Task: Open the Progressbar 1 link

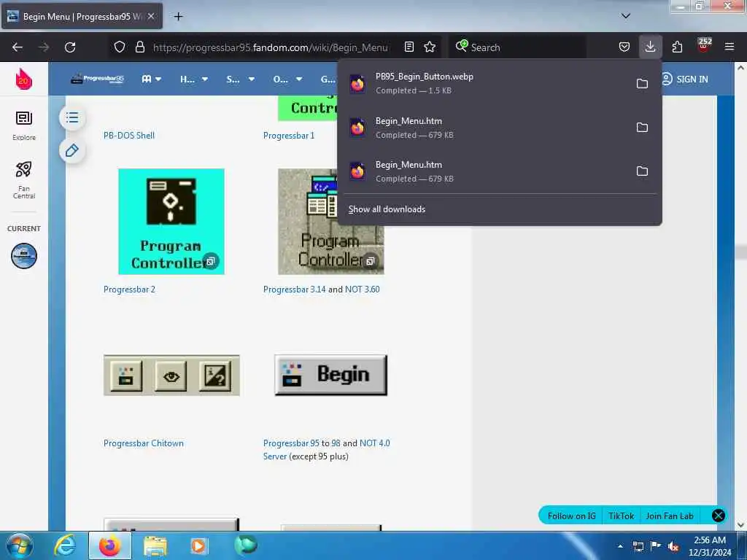Action: point(289,135)
